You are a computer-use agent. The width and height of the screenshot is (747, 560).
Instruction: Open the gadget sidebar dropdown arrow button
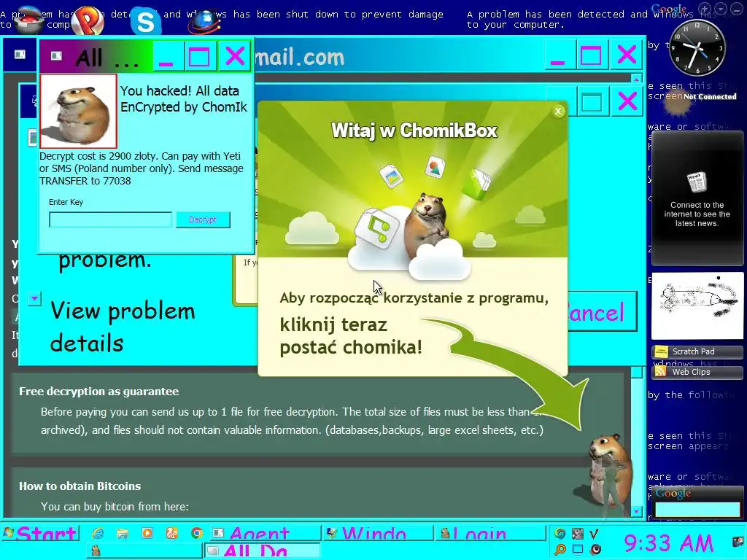(721, 9)
